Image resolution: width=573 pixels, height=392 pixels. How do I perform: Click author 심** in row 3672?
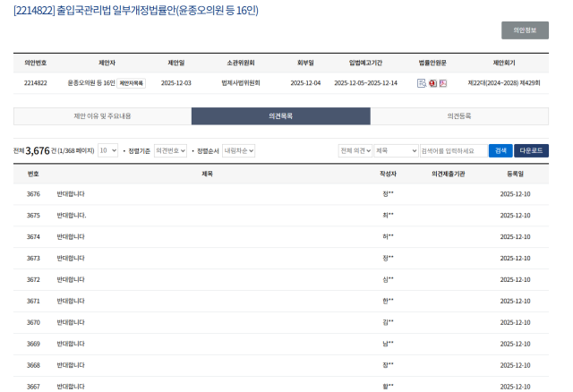(388, 279)
